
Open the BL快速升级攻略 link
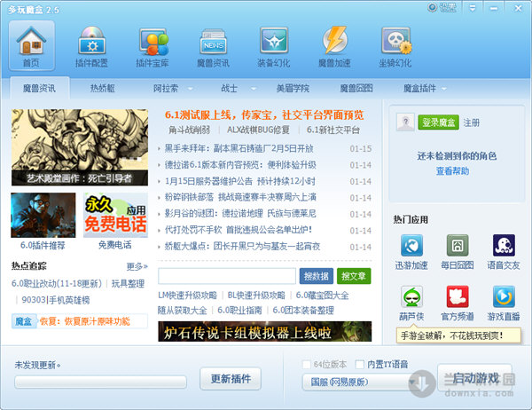coord(256,296)
